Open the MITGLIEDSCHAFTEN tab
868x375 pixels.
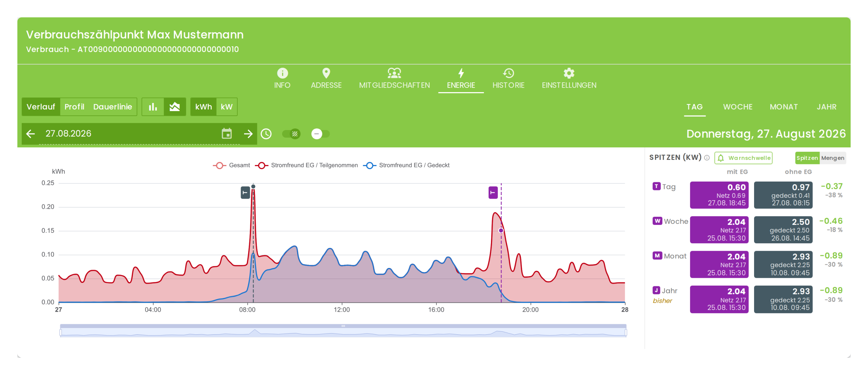[394, 78]
